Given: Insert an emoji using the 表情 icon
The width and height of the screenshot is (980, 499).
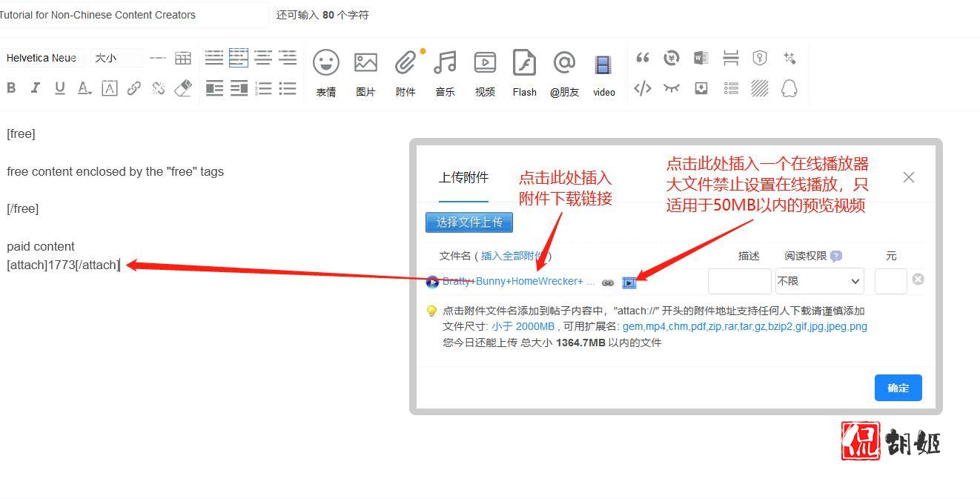Looking at the screenshot, I should [x=326, y=62].
